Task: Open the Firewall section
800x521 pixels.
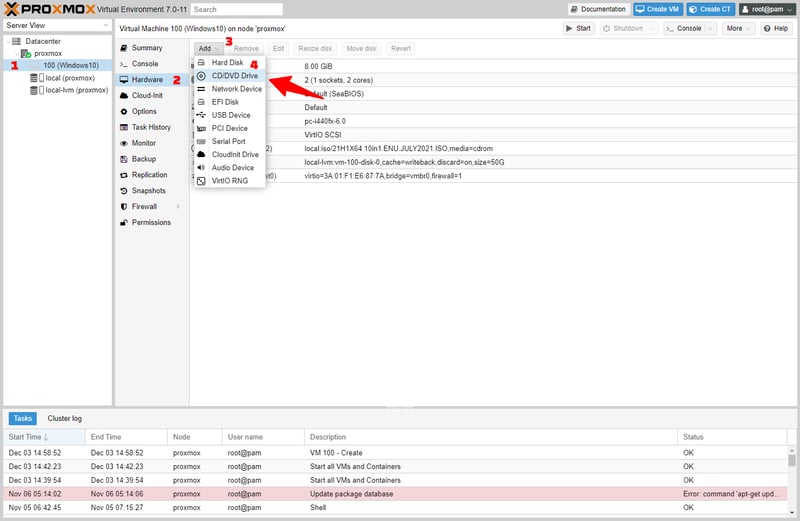Action: click(144, 207)
